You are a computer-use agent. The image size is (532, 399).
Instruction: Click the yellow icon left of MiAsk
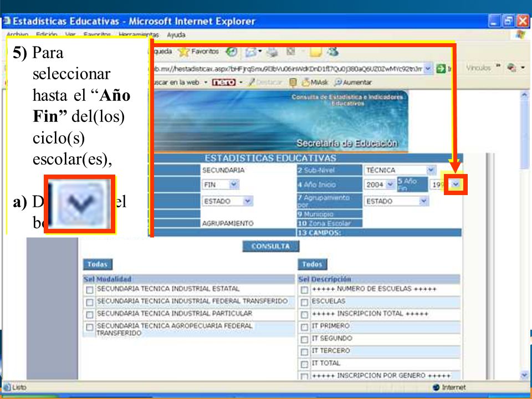point(293,82)
